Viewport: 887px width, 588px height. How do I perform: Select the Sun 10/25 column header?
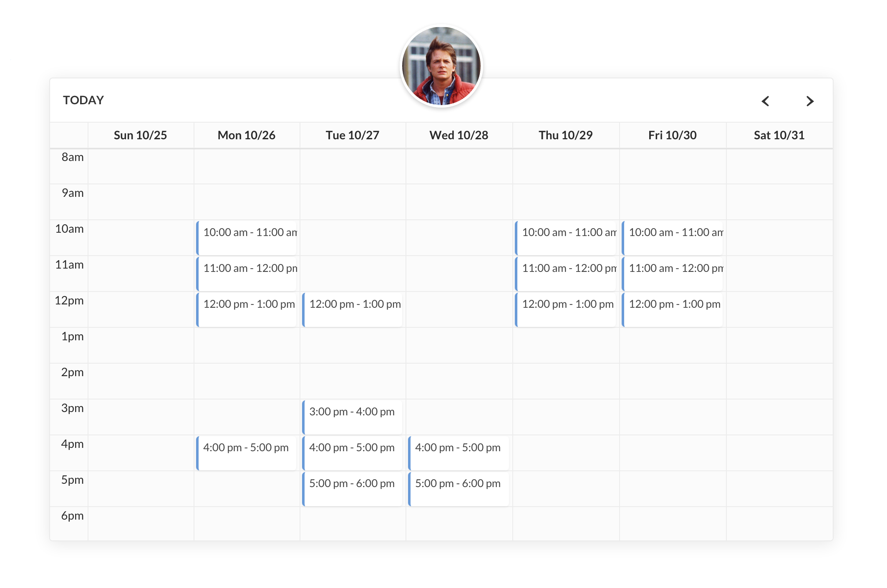(140, 135)
